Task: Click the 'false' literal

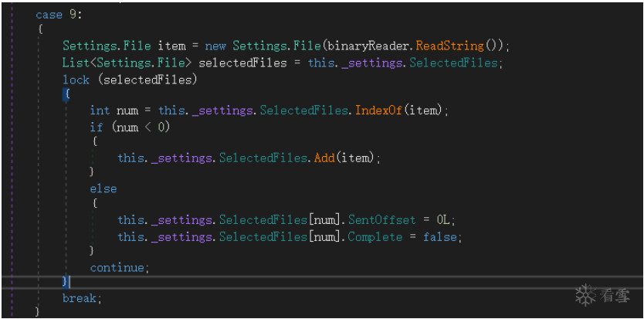Action: point(441,236)
